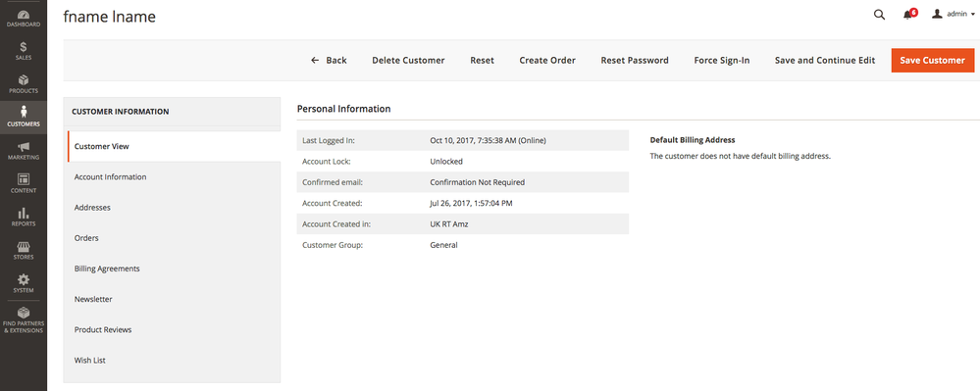Click the no default billing address message
The height and width of the screenshot is (391, 980).
[x=740, y=156]
